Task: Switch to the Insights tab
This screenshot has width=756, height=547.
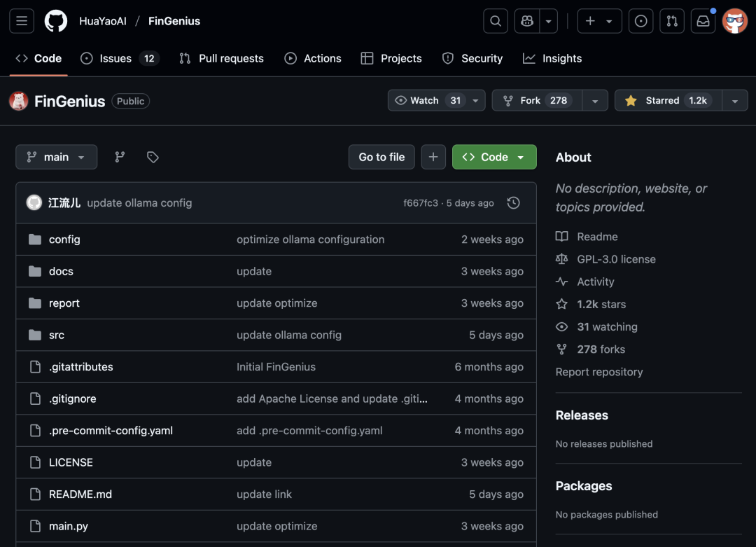Action: (x=561, y=58)
